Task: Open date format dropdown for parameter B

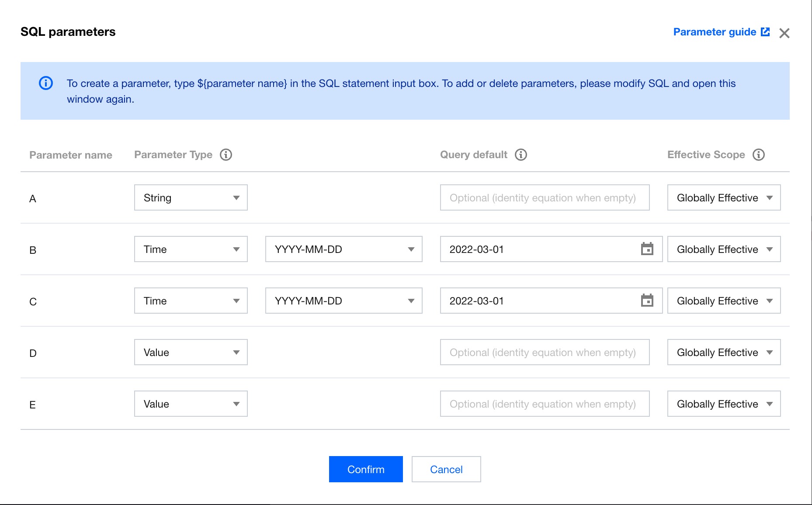Action: point(344,249)
